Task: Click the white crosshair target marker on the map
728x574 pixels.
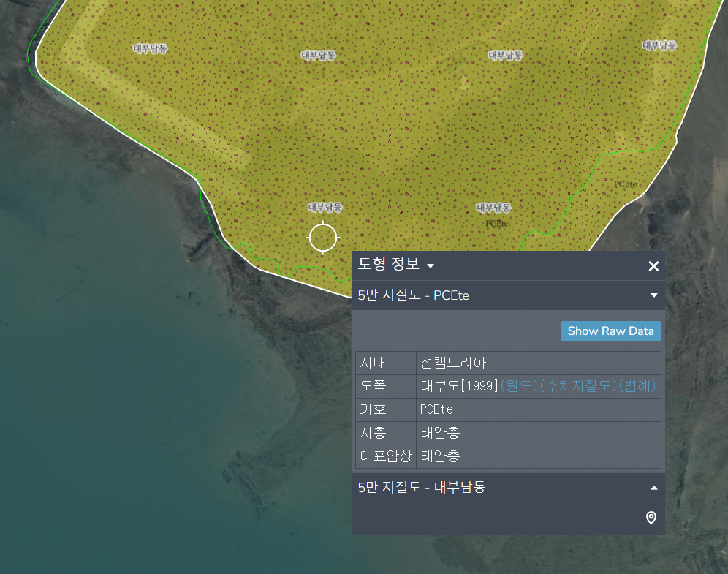Action: [x=323, y=238]
